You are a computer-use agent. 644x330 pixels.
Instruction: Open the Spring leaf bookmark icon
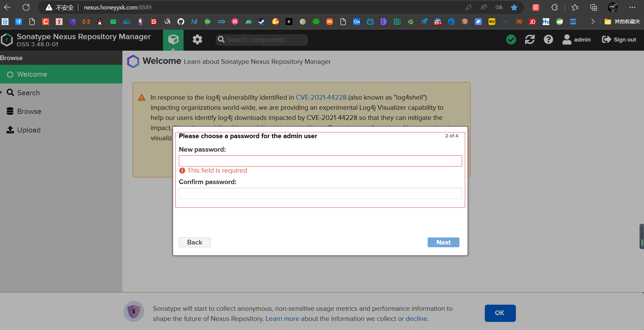click(559, 22)
